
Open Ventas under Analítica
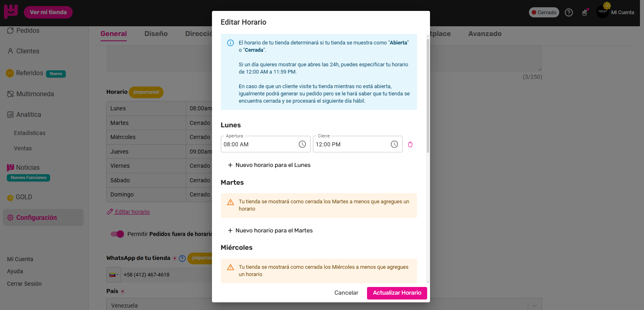(x=23, y=148)
